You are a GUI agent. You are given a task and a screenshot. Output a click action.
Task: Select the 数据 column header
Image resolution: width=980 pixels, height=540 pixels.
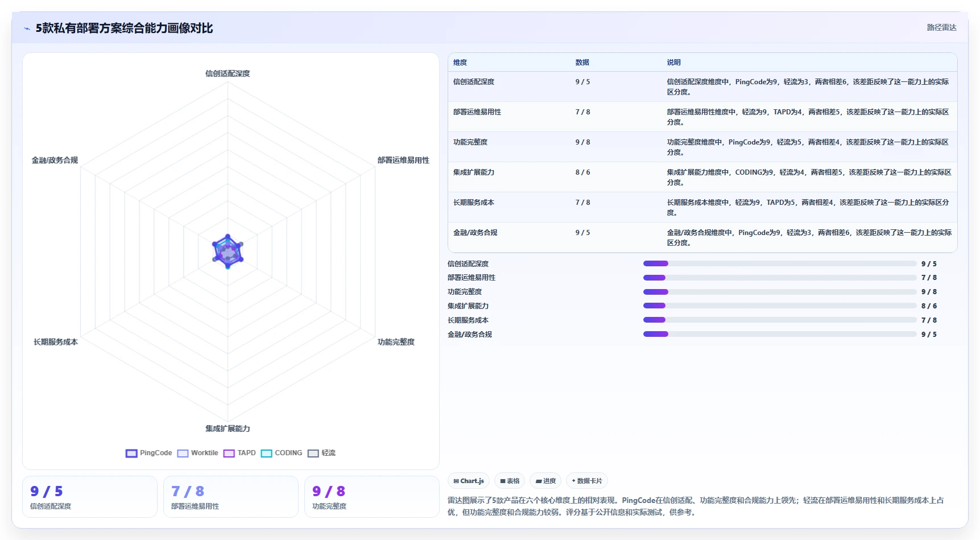click(x=582, y=63)
